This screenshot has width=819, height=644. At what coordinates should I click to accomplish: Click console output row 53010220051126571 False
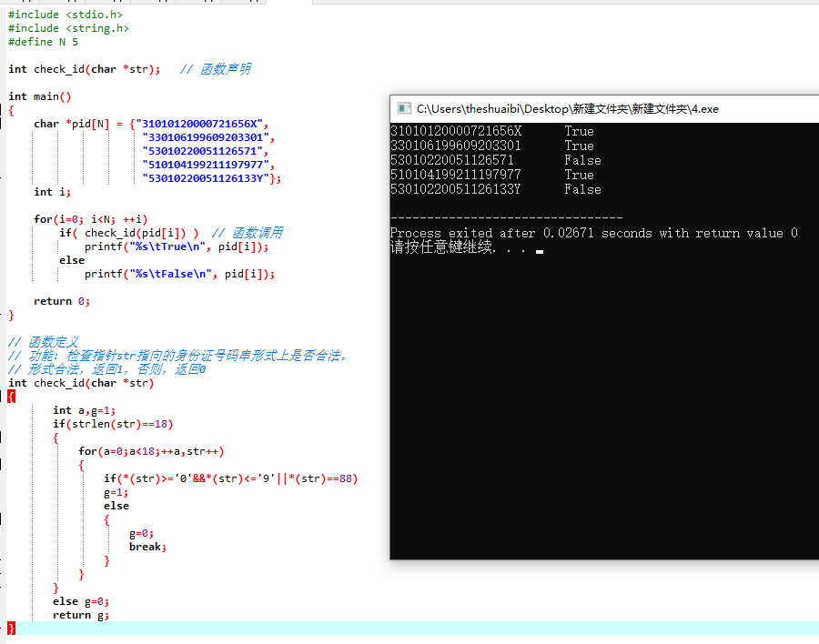496,160
